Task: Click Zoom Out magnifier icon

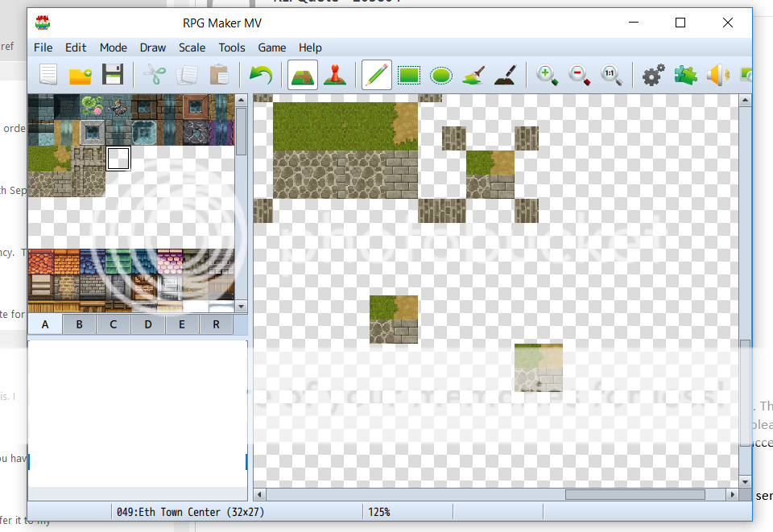Action: pyautogui.click(x=580, y=75)
